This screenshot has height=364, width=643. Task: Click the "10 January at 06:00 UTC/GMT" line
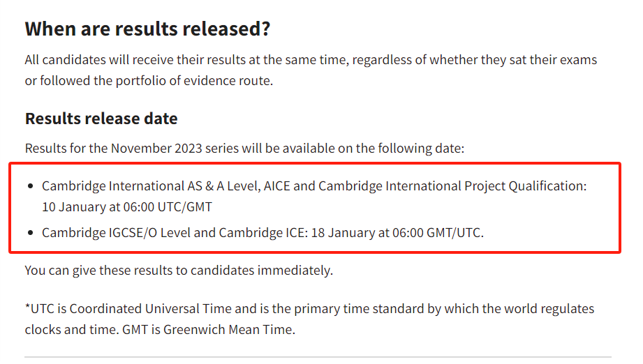tap(127, 207)
